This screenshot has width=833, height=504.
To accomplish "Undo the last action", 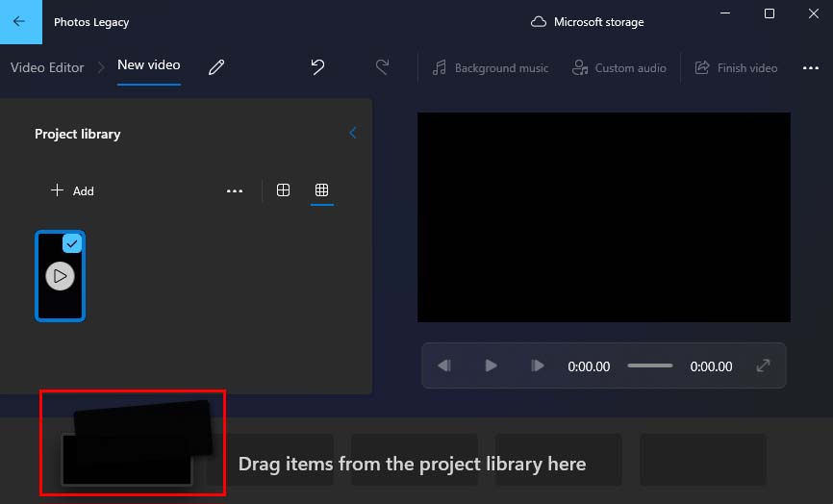I will click(x=317, y=67).
